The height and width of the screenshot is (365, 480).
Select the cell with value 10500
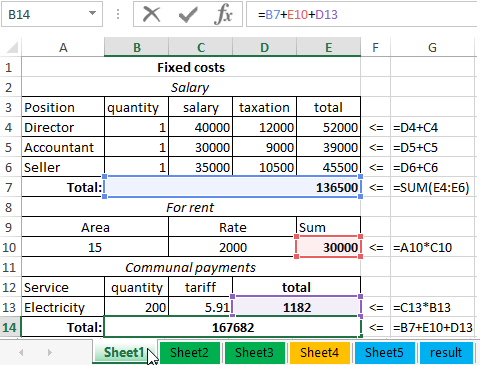(x=264, y=167)
